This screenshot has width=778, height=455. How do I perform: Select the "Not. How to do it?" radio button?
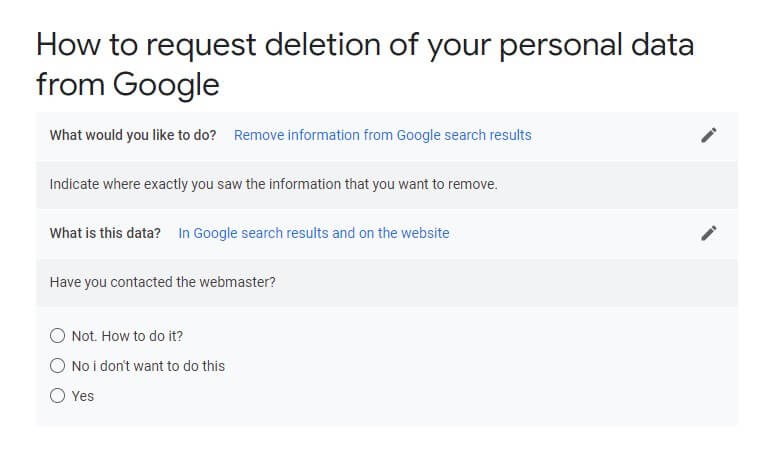pos(58,336)
